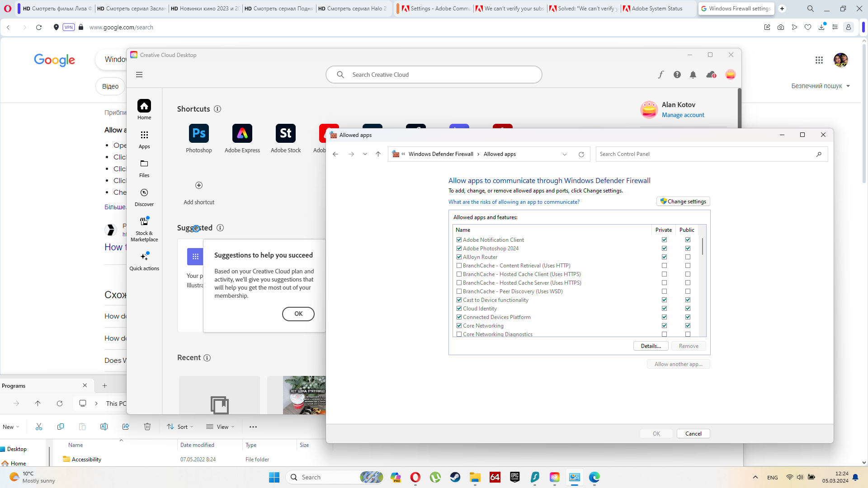868x488 pixels.
Task: Enable Cast to Device functionality Public checkbox
Action: 688,300
